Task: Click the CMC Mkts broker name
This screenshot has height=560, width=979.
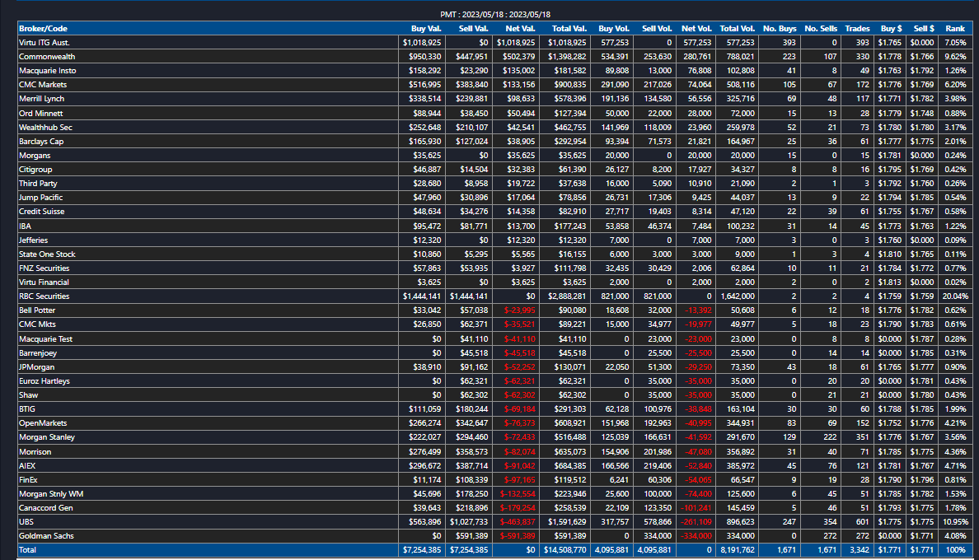Action: (x=37, y=324)
